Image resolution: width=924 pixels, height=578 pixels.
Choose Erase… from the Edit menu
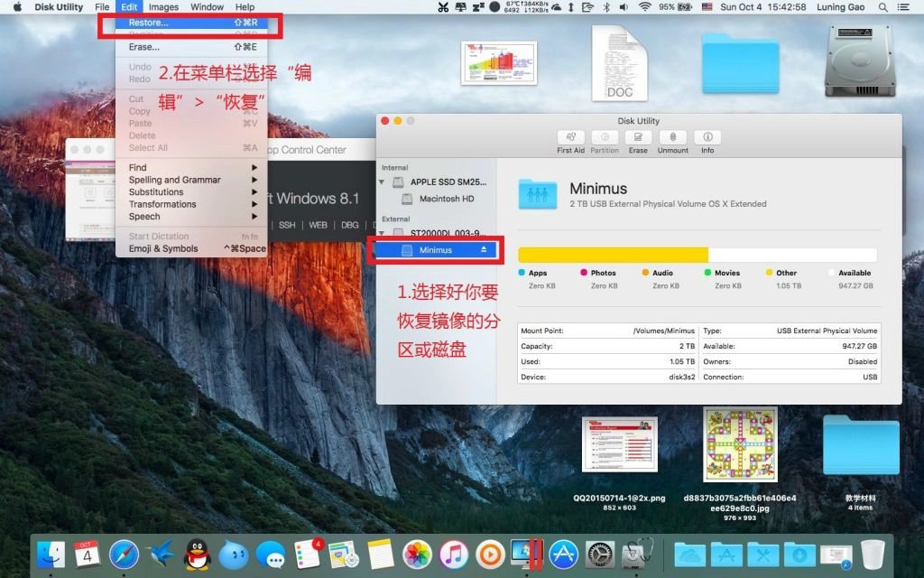(191, 47)
